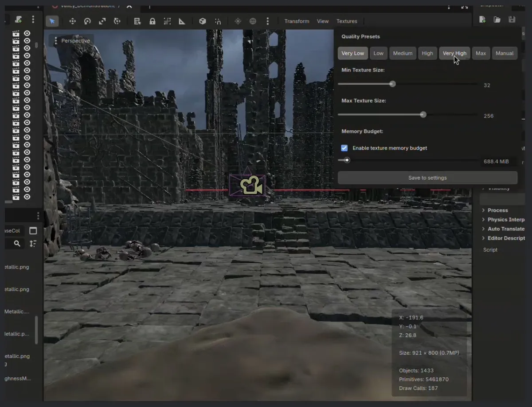Click the transform gizmo tool beside Scale

coord(117,21)
